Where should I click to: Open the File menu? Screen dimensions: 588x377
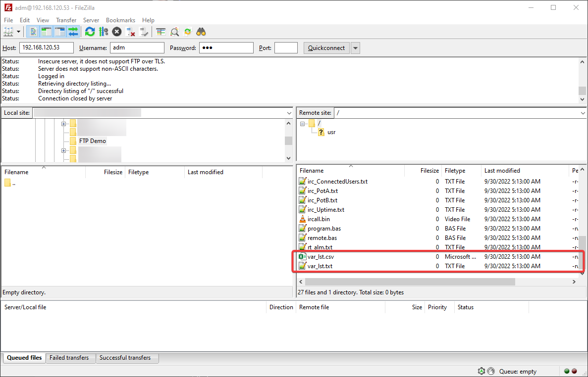[8, 20]
